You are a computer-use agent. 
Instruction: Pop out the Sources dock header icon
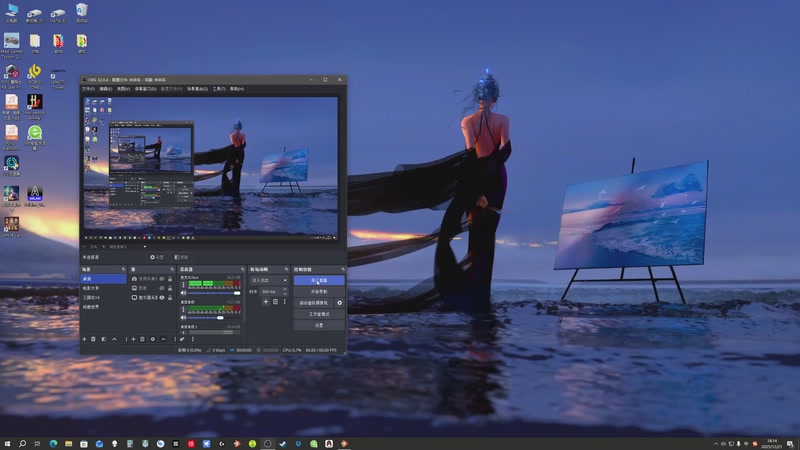(x=172, y=269)
